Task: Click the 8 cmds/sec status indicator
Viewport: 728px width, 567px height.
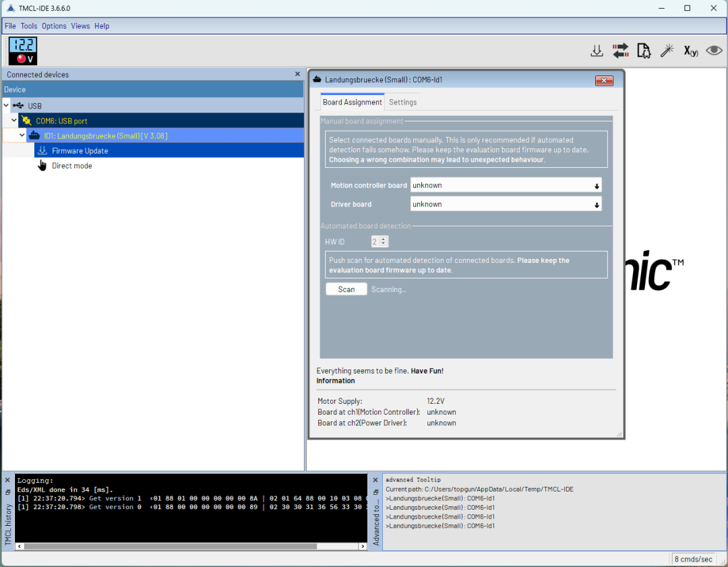Action: (693, 559)
